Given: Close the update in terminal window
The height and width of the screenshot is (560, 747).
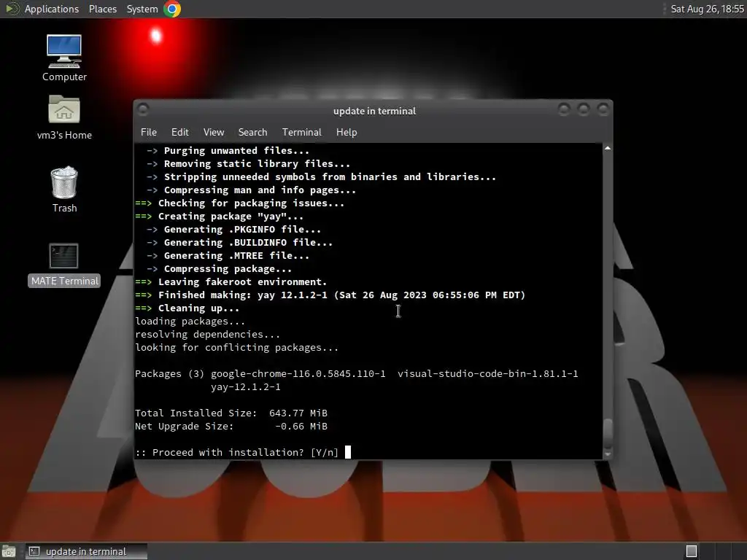Looking at the screenshot, I should click(603, 109).
